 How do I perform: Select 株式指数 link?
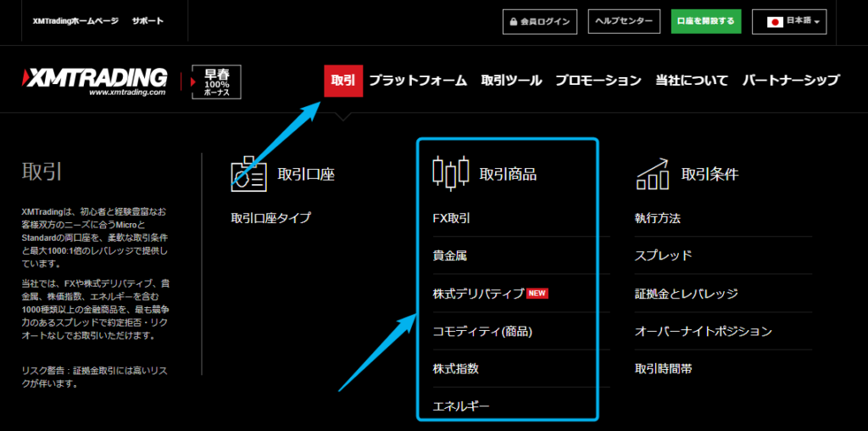pyautogui.click(x=455, y=368)
